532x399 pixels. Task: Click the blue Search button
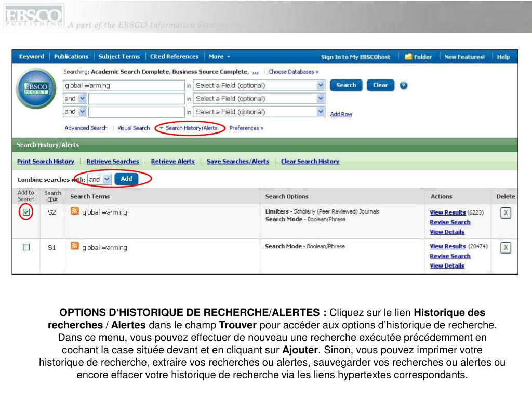(346, 85)
